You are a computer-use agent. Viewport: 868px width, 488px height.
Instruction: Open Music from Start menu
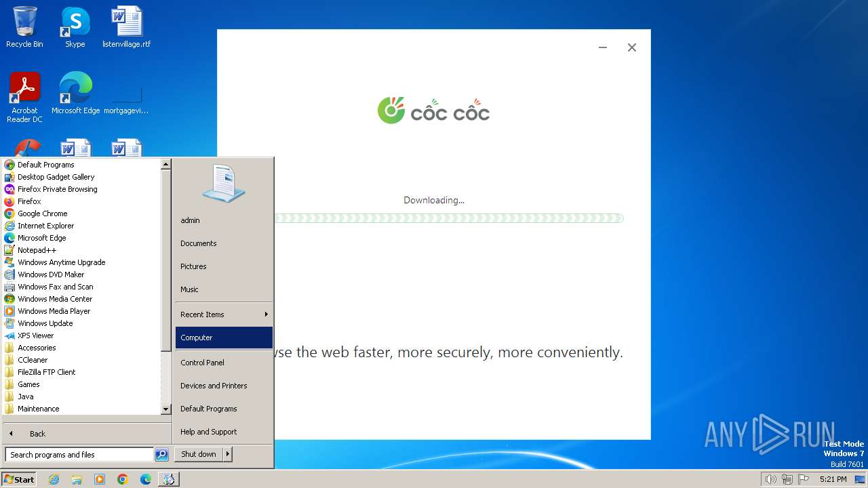point(224,289)
